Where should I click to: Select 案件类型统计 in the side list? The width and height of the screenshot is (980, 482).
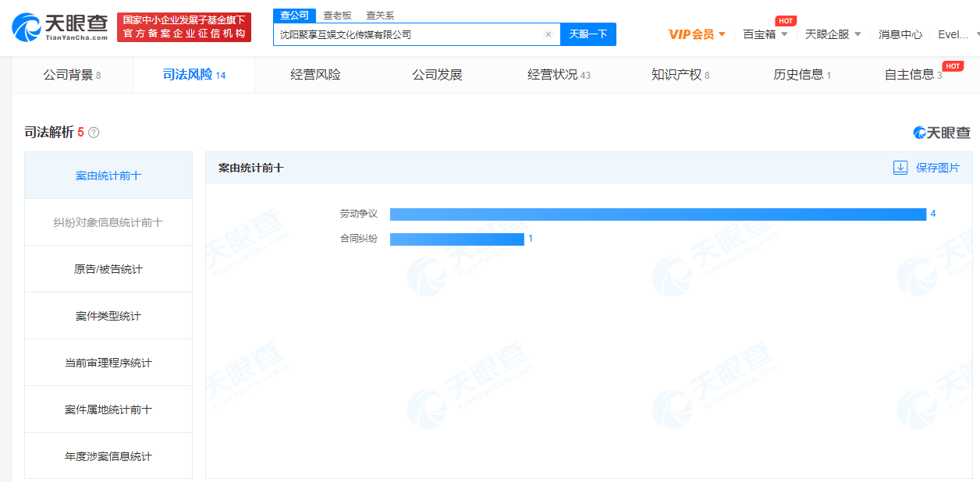pyautogui.click(x=108, y=316)
